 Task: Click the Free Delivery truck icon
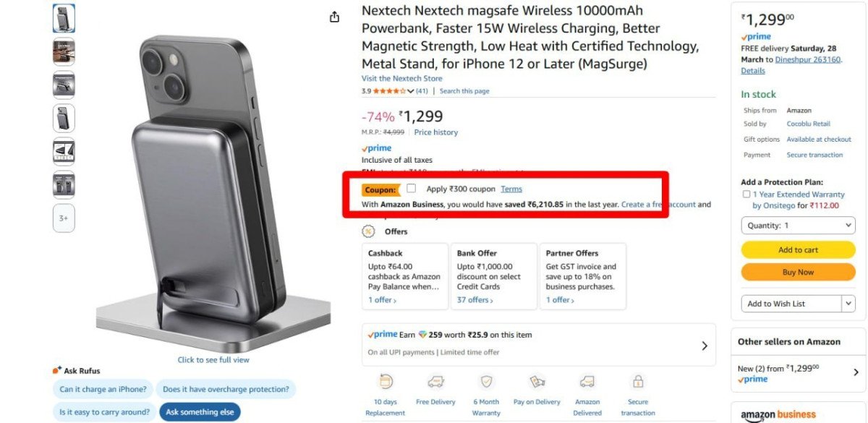435,382
